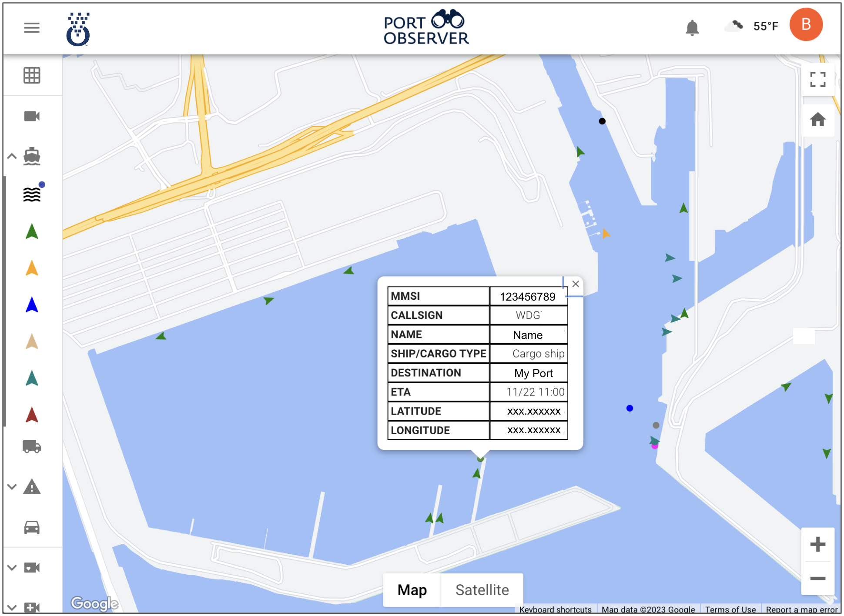This screenshot has height=616, width=844.
Task: Select the orange vessel arrow on the map
Action: (x=606, y=234)
